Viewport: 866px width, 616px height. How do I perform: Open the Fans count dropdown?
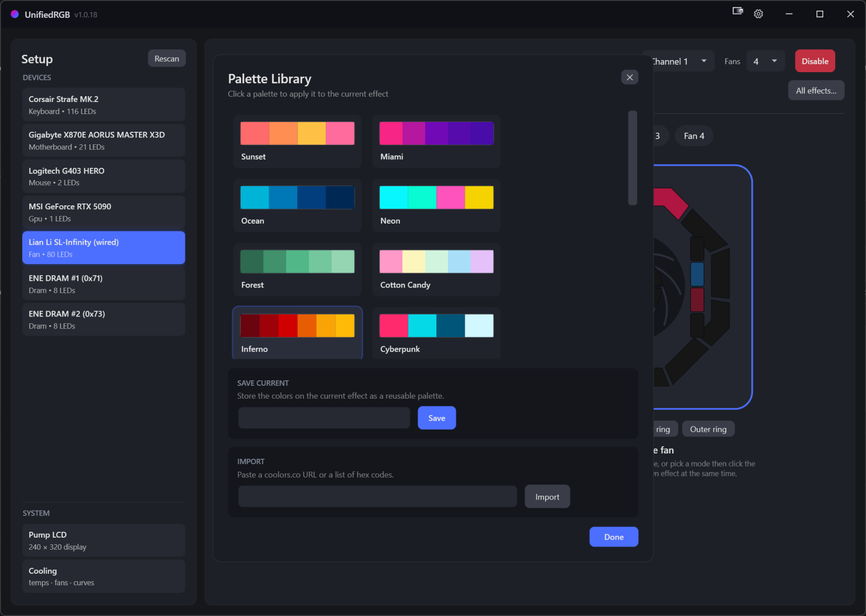[x=765, y=61]
